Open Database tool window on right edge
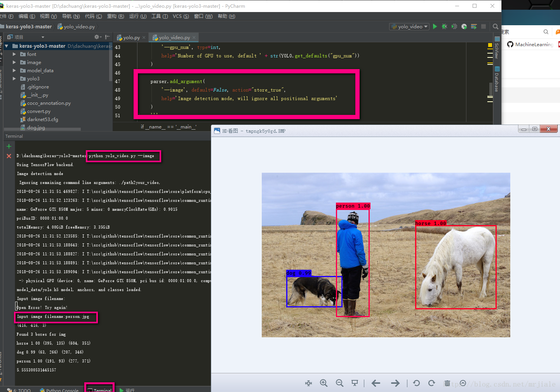This screenshot has width=560, height=392. coord(497,79)
